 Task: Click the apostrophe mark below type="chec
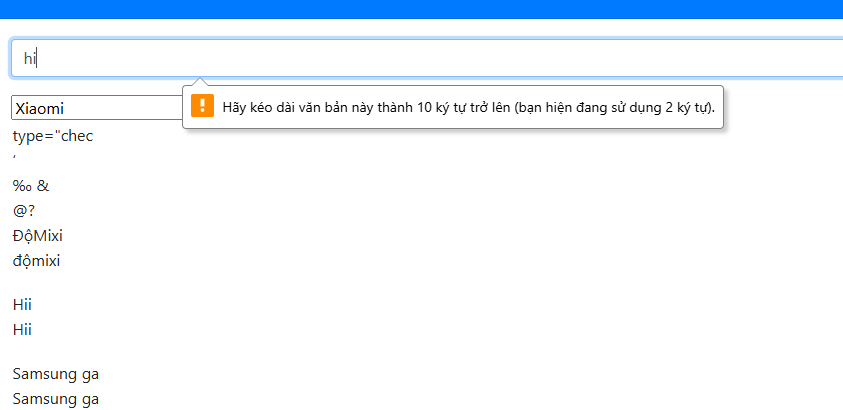point(15,158)
